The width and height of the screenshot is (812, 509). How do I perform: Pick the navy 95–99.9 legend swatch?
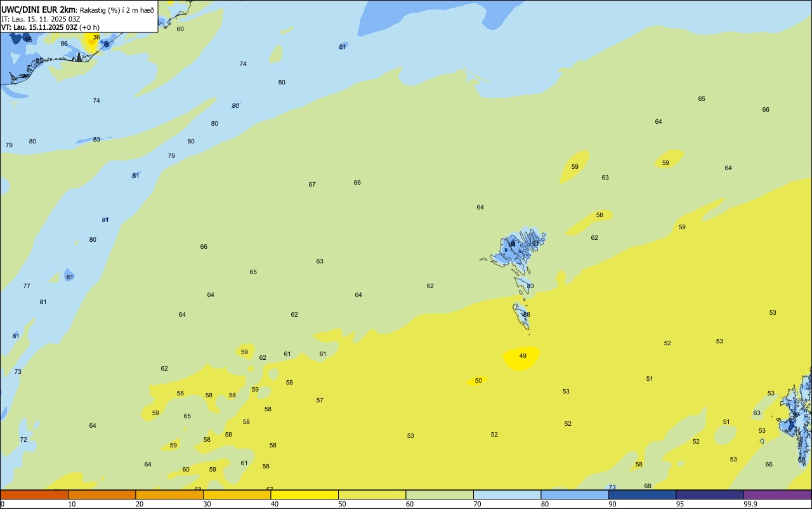[710, 494]
